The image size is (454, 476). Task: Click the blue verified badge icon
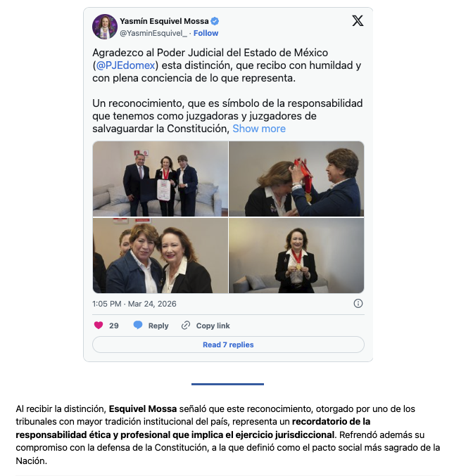point(215,21)
